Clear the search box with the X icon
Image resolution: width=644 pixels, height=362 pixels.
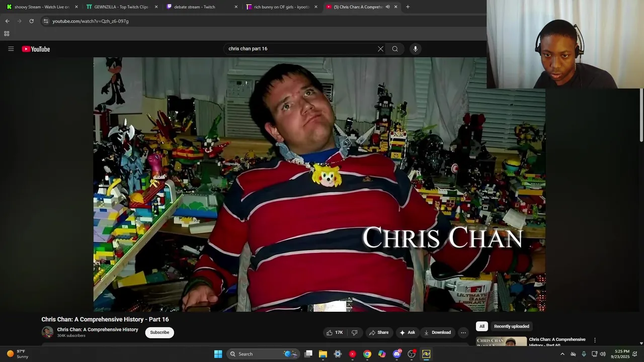pyautogui.click(x=380, y=49)
